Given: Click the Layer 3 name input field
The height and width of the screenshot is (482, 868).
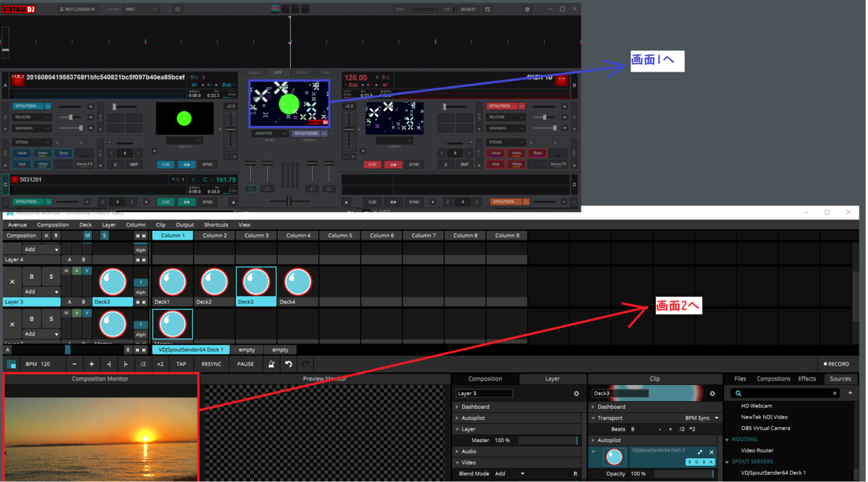Looking at the screenshot, I should (x=484, y=394).
